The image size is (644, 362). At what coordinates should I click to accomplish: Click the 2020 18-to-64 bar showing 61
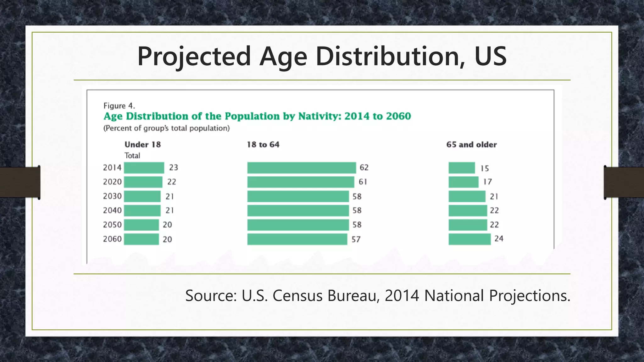pyautogui.click(x=300, y=182)
